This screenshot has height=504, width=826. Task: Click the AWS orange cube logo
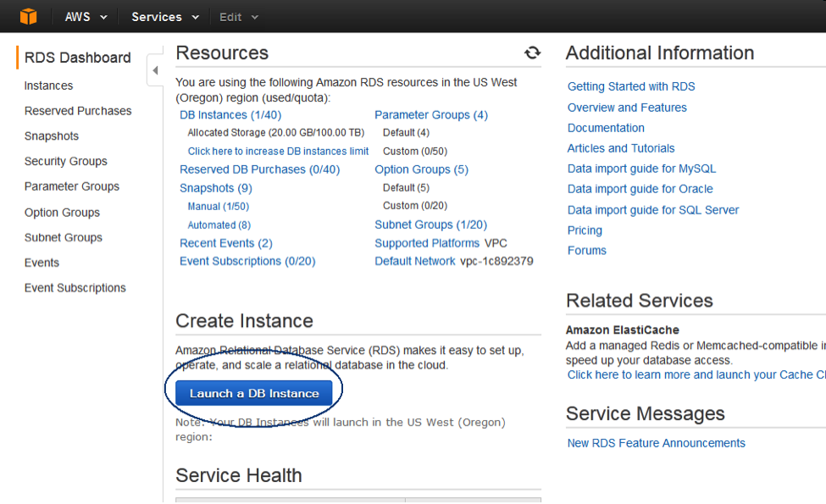click(x=29, y=16)
